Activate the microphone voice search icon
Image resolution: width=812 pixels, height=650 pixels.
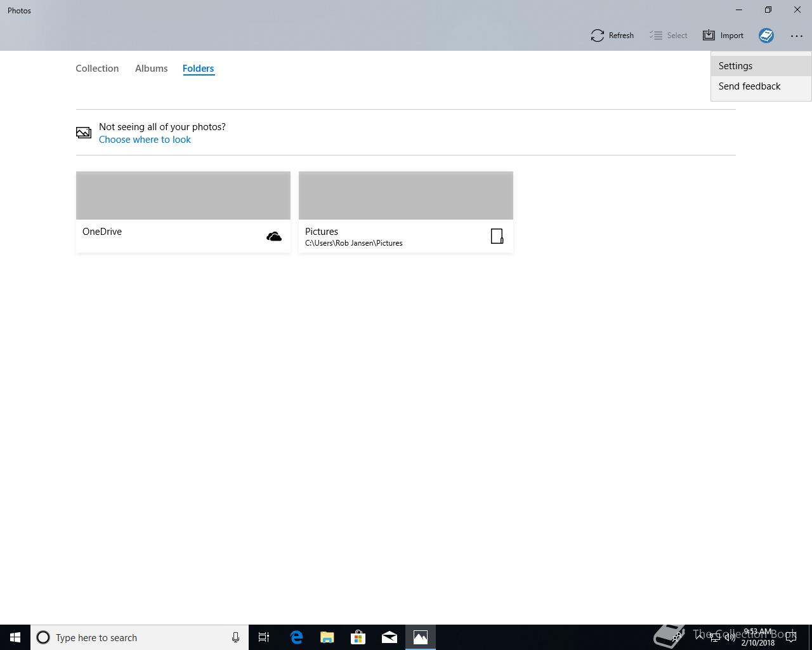pos(235,637)
